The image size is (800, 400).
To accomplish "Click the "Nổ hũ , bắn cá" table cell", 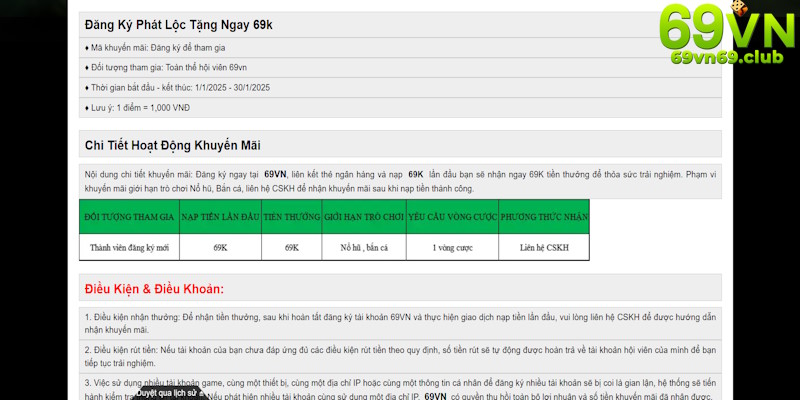I will pyautogui.click(x=364, y=247).
